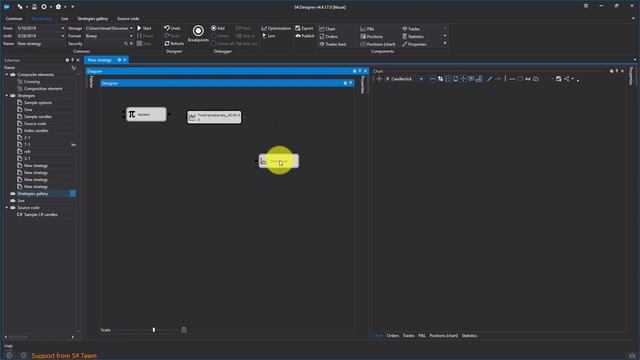
Task: Adjust the diagram Scale slider handle
Action: (x=154, y=330)
